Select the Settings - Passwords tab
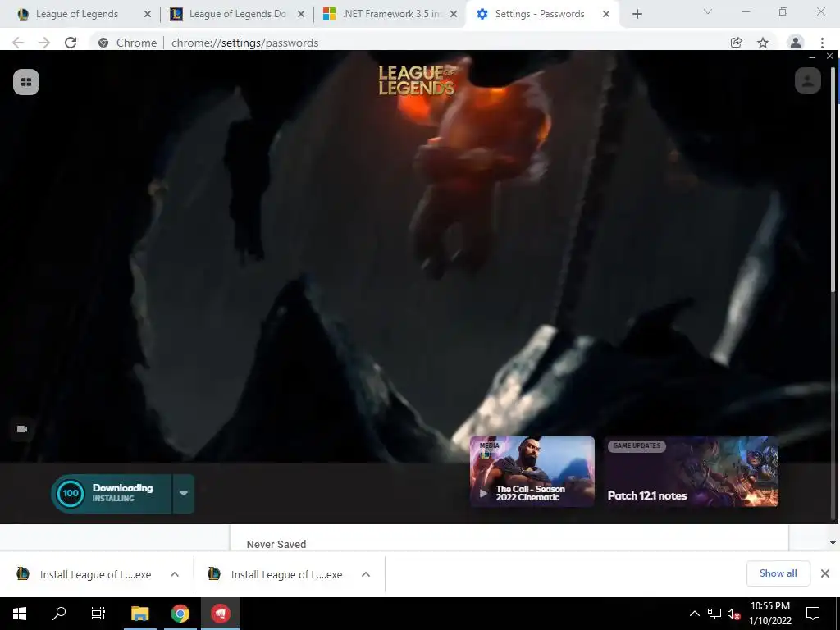The height and width of the screenshot is (630, 840). (x=538, y=14)
